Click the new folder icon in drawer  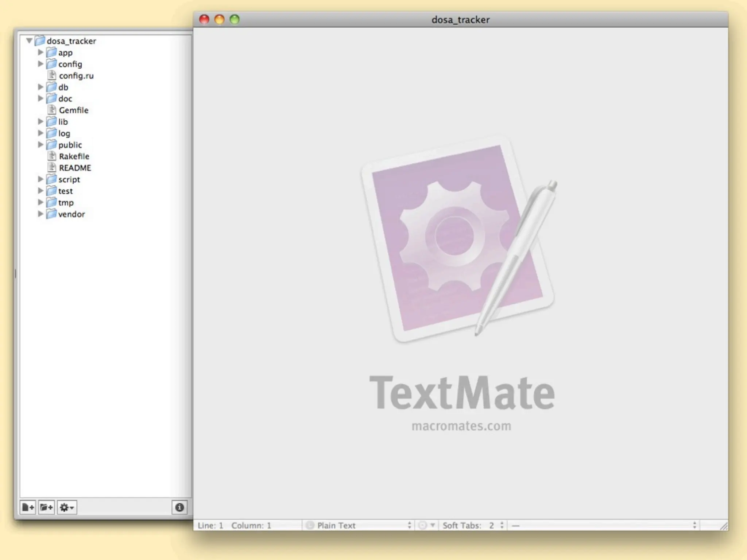(x=46, y=507)
